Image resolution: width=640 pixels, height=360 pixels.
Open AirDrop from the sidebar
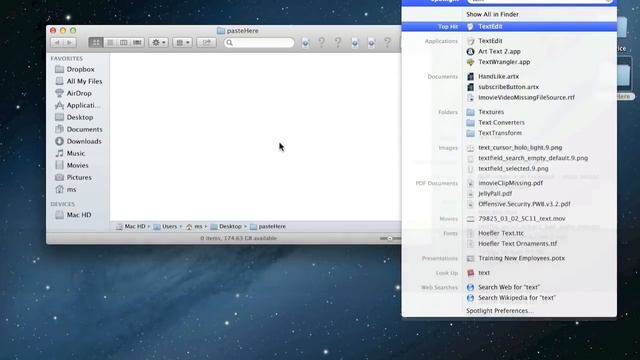tap(78, 93)
